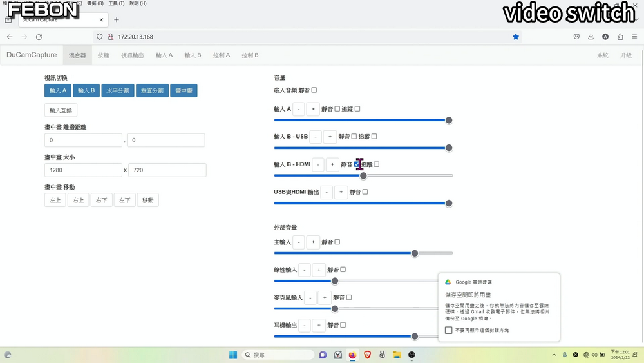Click the shield tracking protection icon

click(99, 37)
